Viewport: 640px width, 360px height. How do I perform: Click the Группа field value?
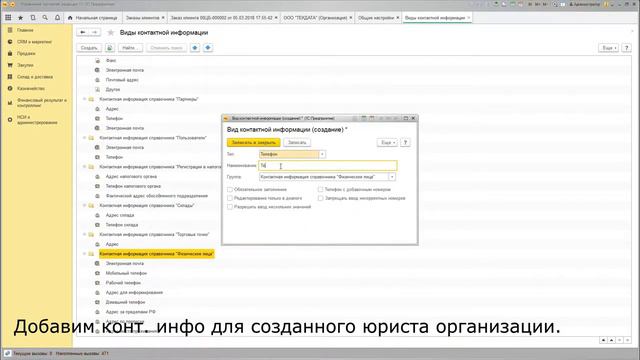click(x=324, y=177)
